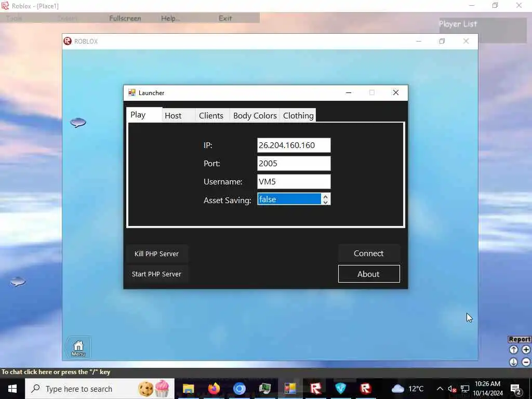
Task: Click the Connect button
Action: (x=369, y=254)
